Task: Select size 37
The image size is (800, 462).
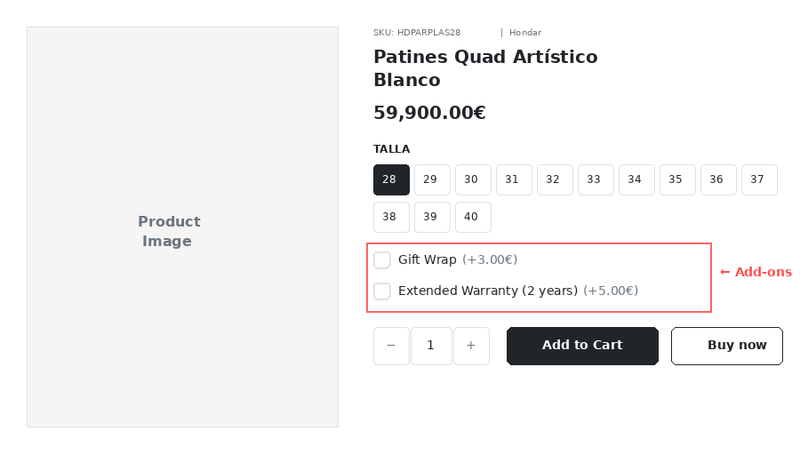Action: click(x=759, y=180)
